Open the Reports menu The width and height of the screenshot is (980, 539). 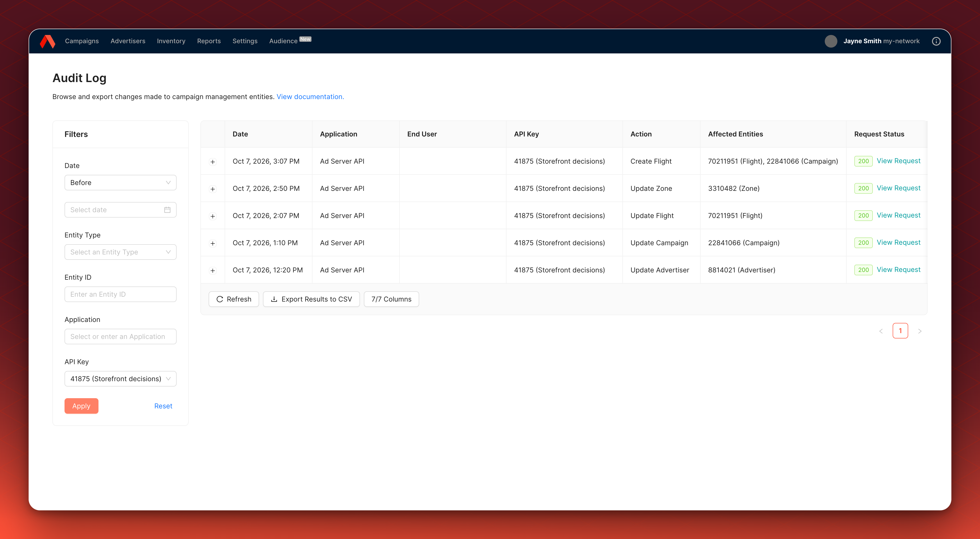209,41
